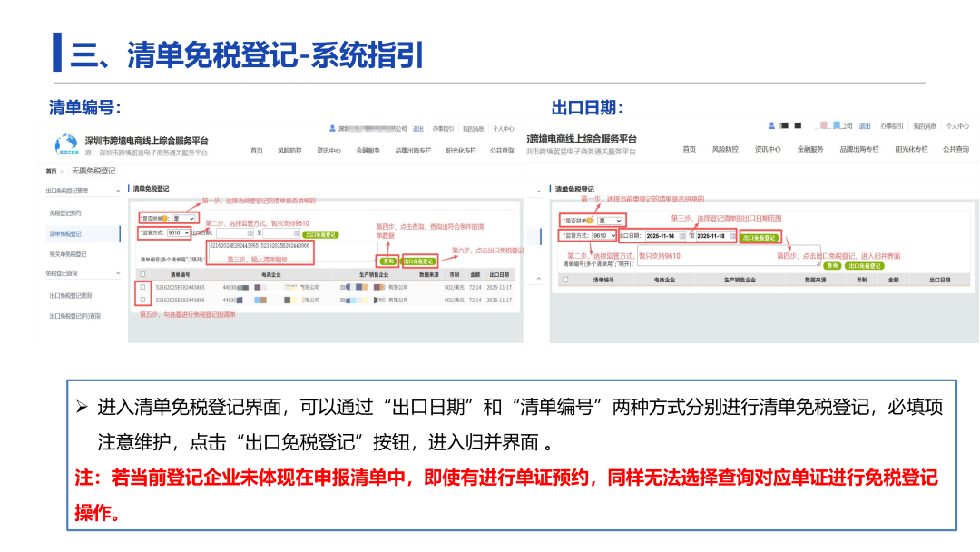The height and width of the screenshot is (552, 980).
Task: Open the calendar picker for start date 2025-11-14
Action: 681,235
